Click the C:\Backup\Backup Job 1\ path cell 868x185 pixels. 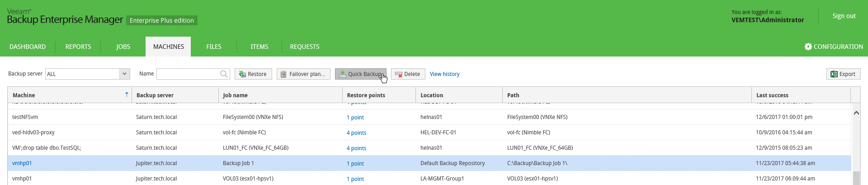tap(537, 163)
